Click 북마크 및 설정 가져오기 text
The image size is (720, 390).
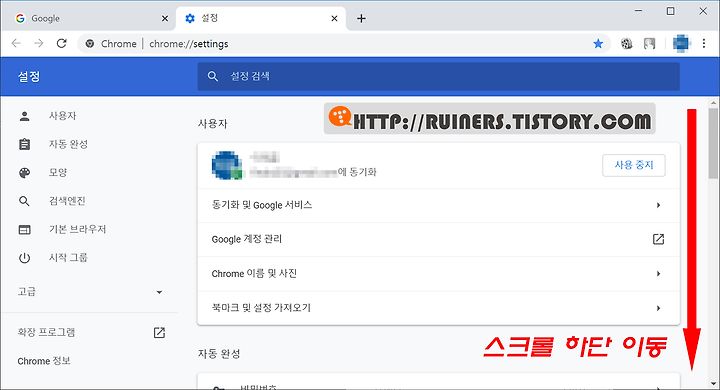coord(261,308)
